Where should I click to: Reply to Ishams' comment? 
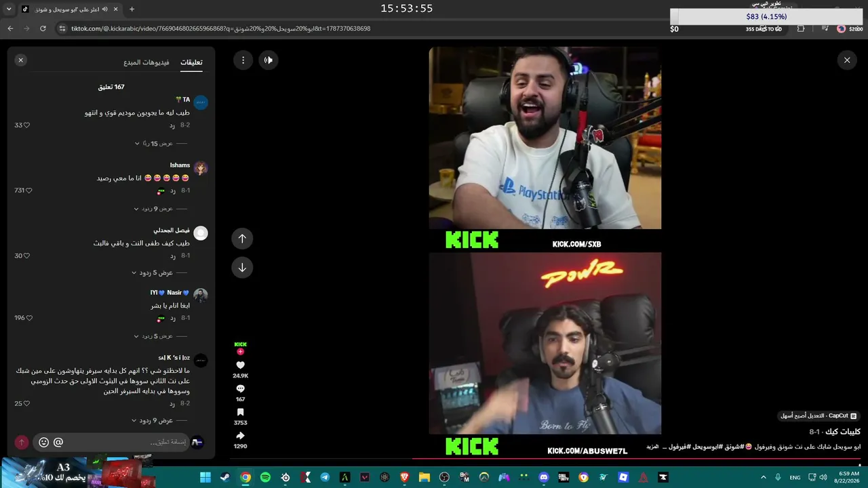click(172, 190)
